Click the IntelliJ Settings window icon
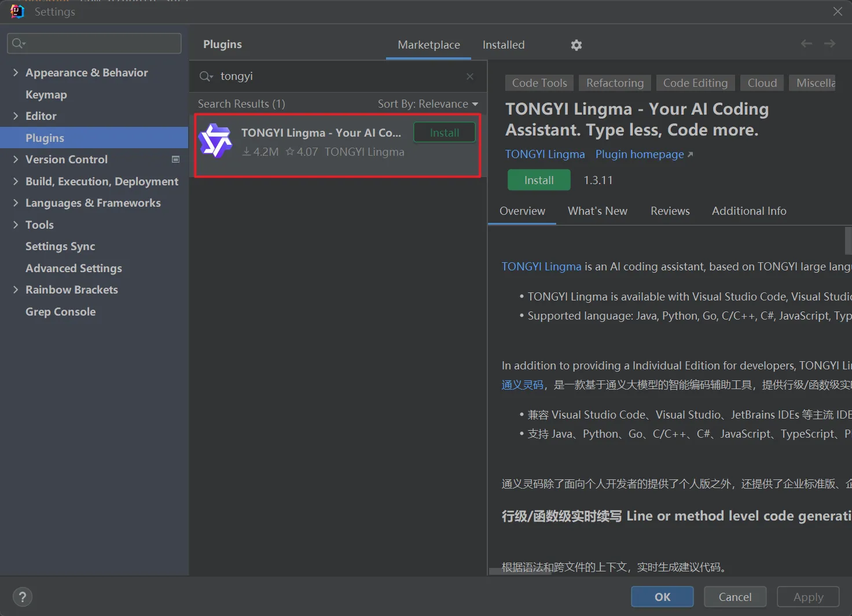 (17, 12)
